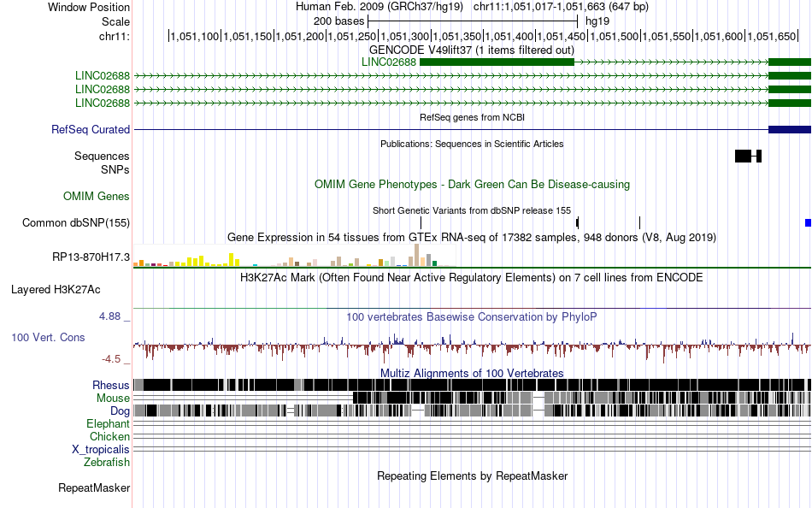Click 1,051,500 ruler position

[x=615, y=36]
